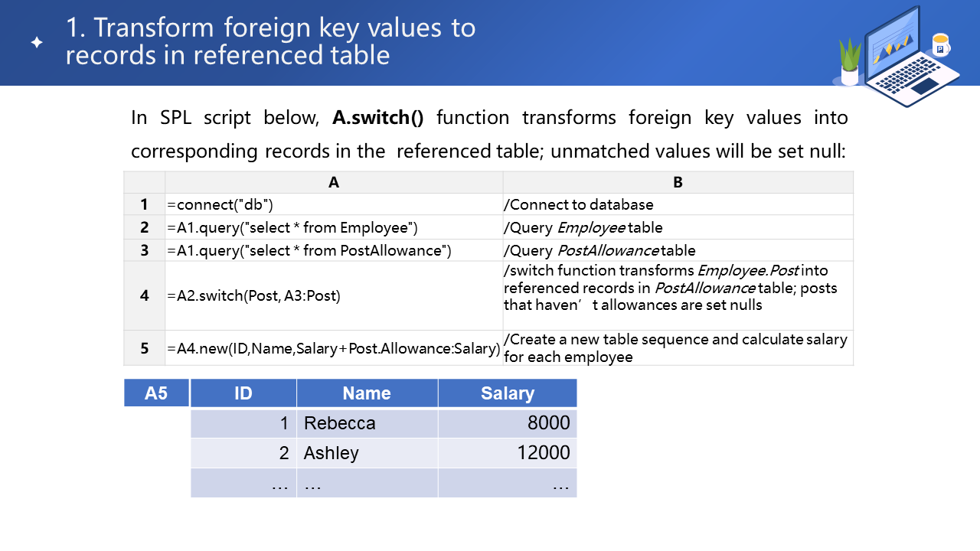
Task: Click row number 1 of the script grid
Action: point(145,204)
